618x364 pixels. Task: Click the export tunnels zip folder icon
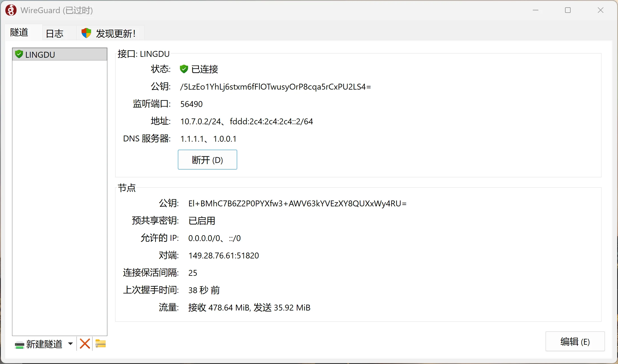pos(100,343)
